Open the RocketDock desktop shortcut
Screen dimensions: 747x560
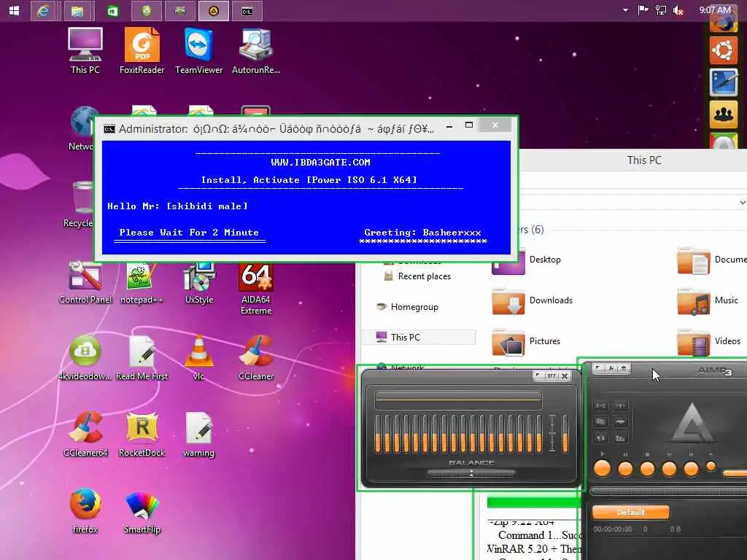pyautogui.click(x=142, y=435)
